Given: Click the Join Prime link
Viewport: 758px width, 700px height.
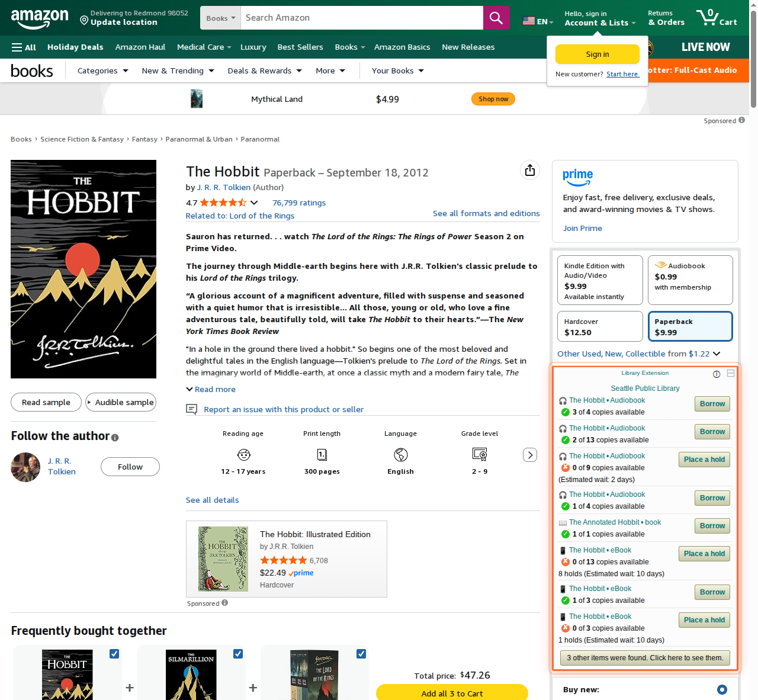Looking at the screenshot, I should click(583, 228).
